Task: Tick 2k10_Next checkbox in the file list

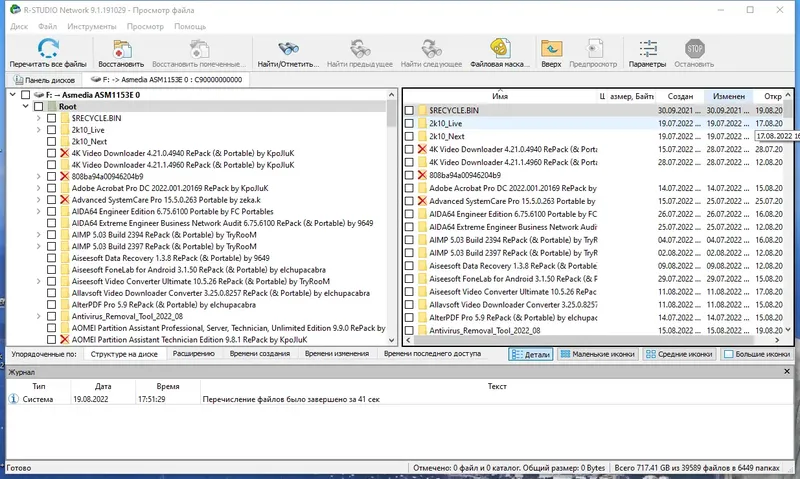Action: 409,136
